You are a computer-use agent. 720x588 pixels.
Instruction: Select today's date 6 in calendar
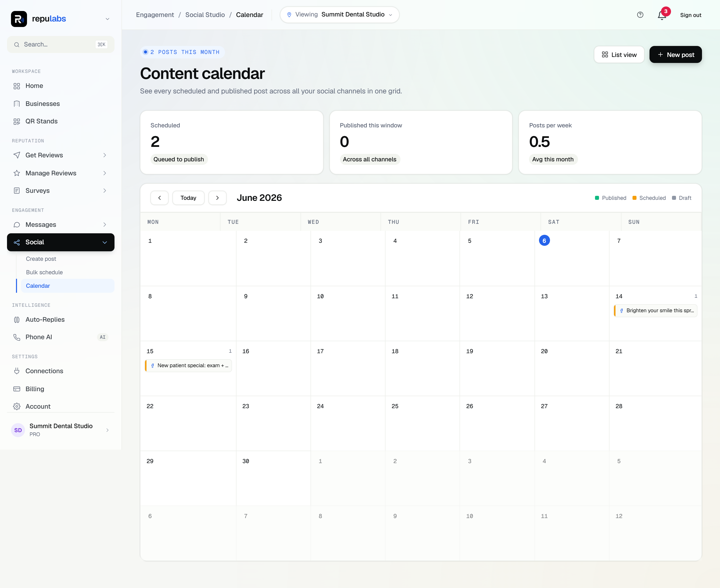click(x=544, y=241)
